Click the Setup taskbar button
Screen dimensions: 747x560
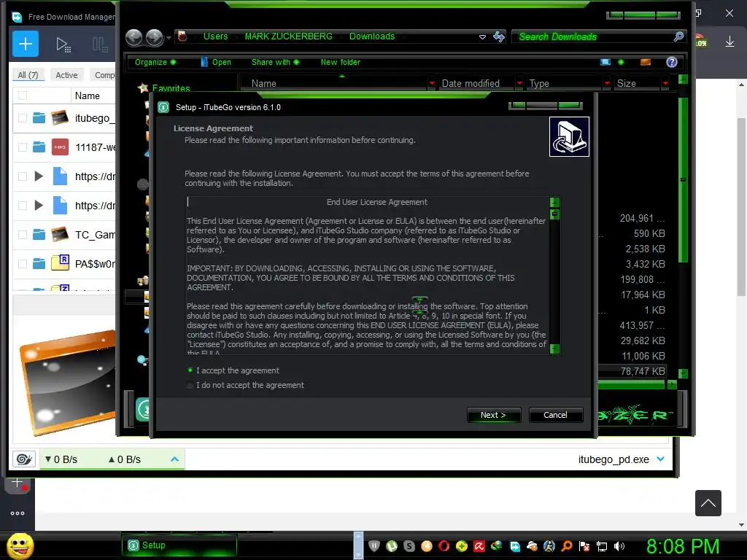click(x=179, y=545)
